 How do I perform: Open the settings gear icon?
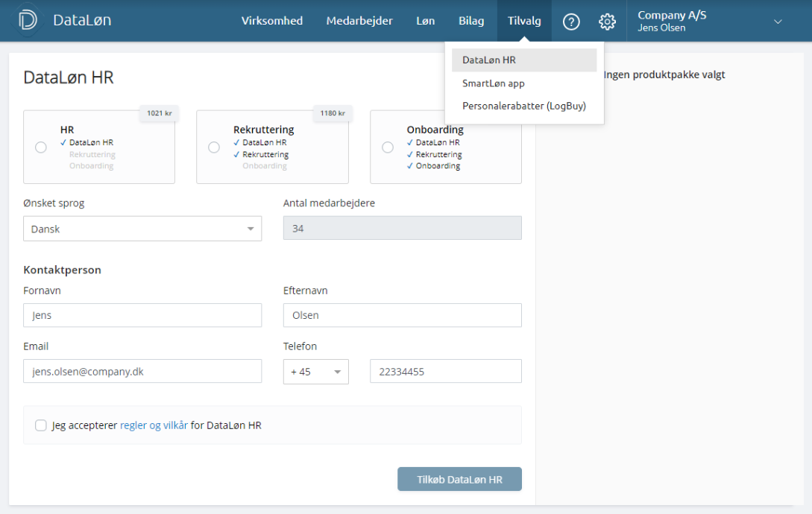tap(607, 22)
